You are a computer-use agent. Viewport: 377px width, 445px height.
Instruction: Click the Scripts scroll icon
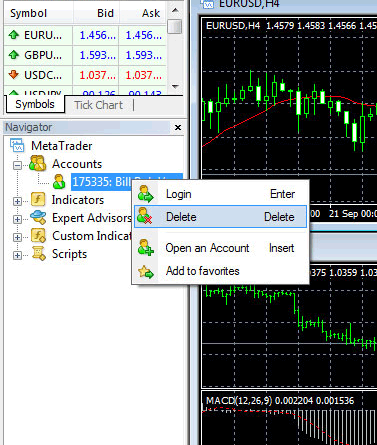click(39, 253)
